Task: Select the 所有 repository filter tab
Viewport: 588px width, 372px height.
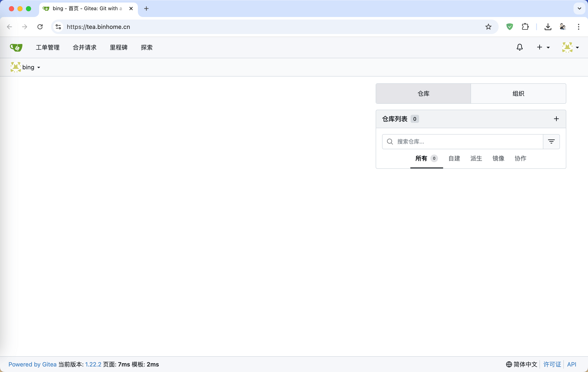Action: [x=427, y=159]
